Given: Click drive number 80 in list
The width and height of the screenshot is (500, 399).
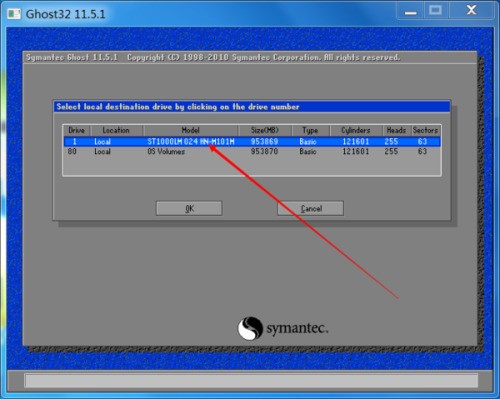Looking at the screenshot, I should pos(72,152).
